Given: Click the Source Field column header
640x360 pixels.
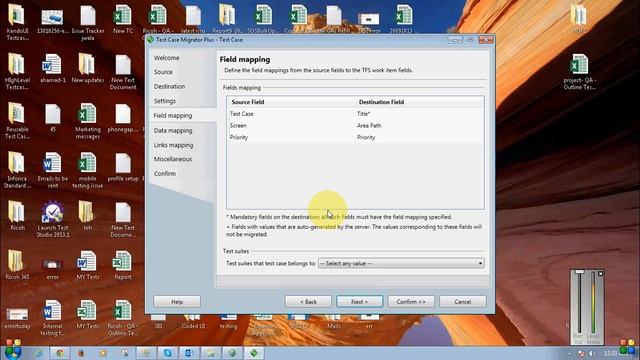Looking at the screenshot, I should [248, 102].
